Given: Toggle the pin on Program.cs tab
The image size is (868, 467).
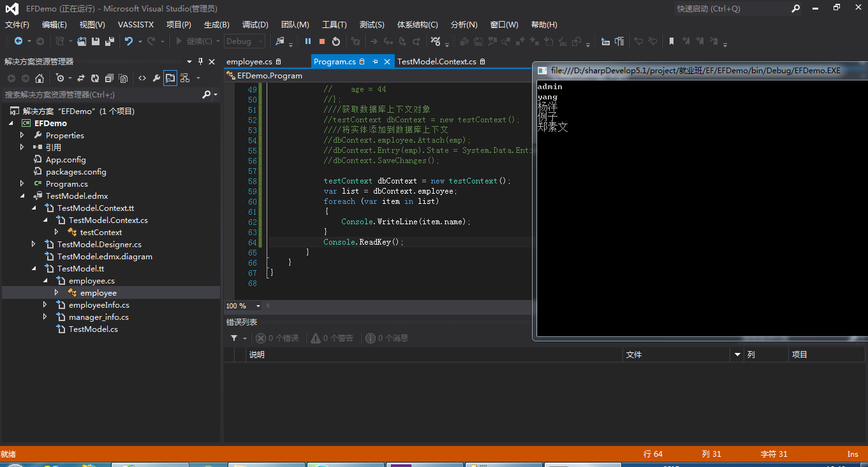Looking at the screenshot, I should point(375,62).
